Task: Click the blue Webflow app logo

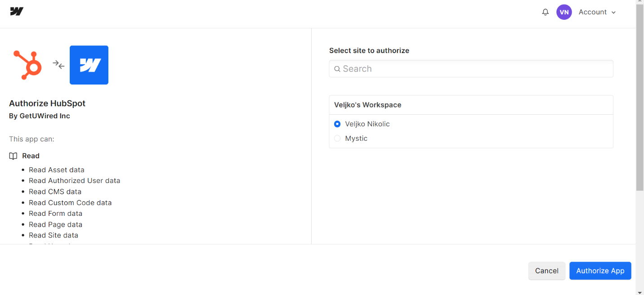Action: point(89,65)
